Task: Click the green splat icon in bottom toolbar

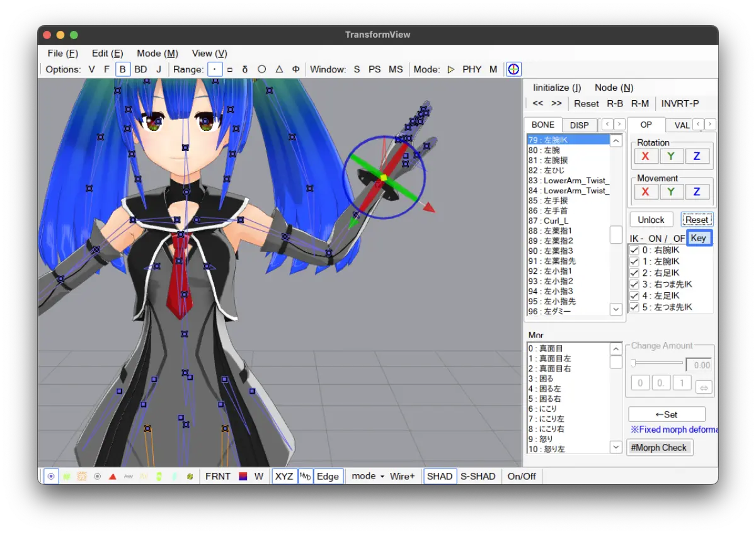Action: [x=67, y=476]
